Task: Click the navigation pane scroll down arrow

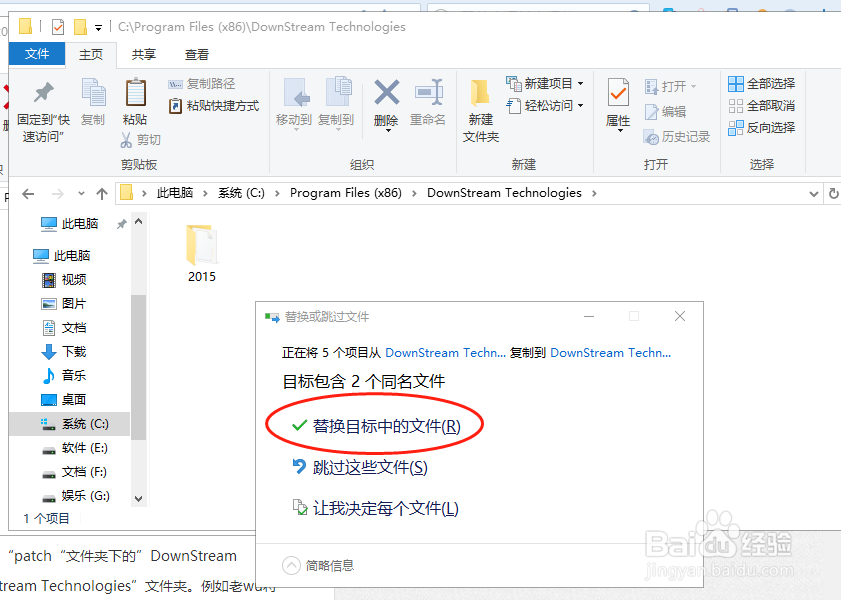Action: 138,499
